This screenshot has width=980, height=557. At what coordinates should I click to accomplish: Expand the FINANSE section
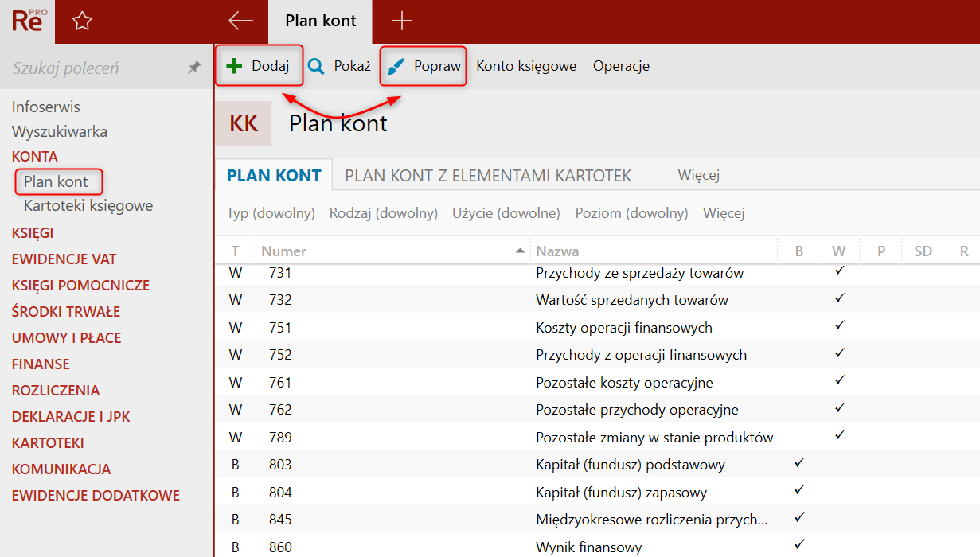click(41, 364)
